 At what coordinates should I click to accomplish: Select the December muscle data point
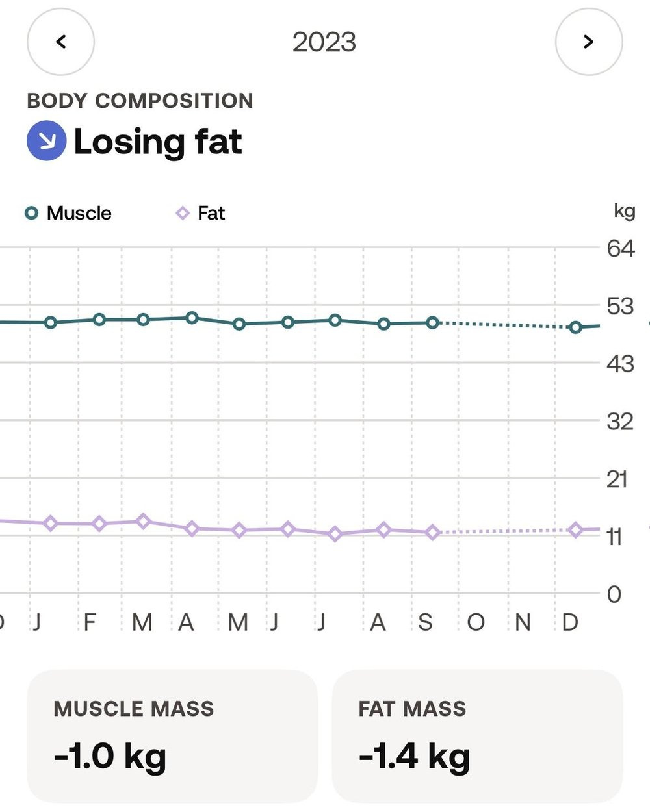[x=575, y=327]
